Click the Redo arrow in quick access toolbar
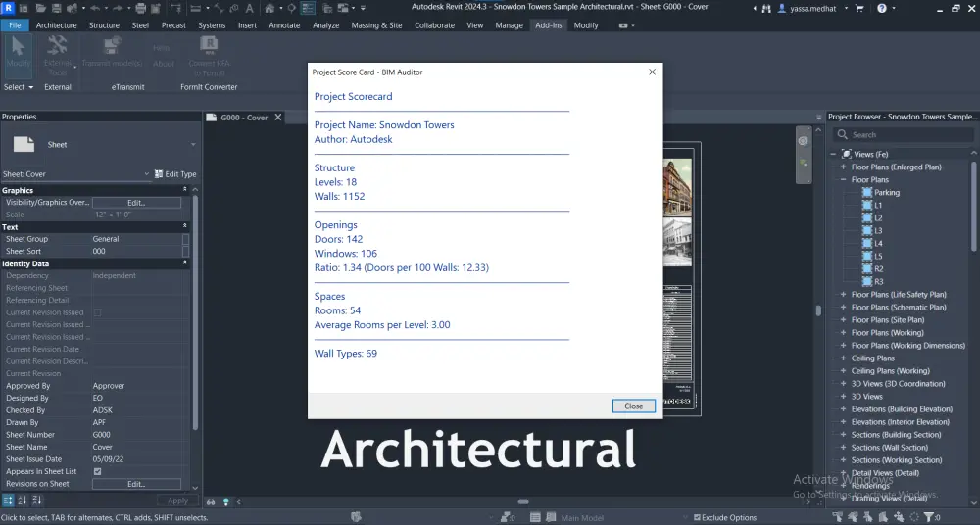Image resolution: width=980 pixels, height=525 pixels. (117, 8)
